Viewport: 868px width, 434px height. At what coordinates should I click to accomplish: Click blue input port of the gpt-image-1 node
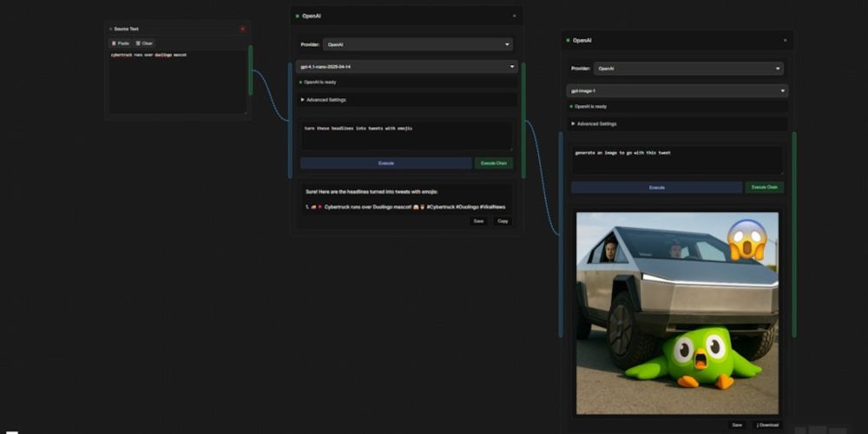click(x=561, y=234)
